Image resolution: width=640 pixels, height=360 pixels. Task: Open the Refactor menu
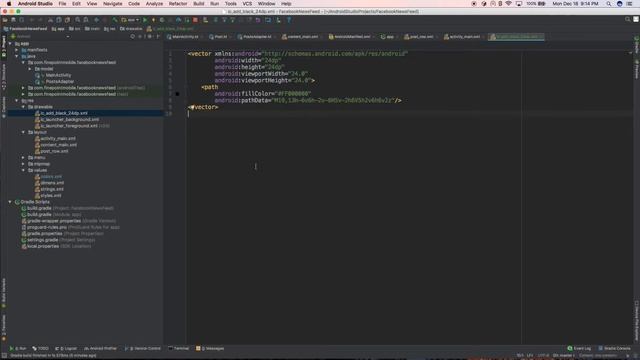click(x=178, y=4)
